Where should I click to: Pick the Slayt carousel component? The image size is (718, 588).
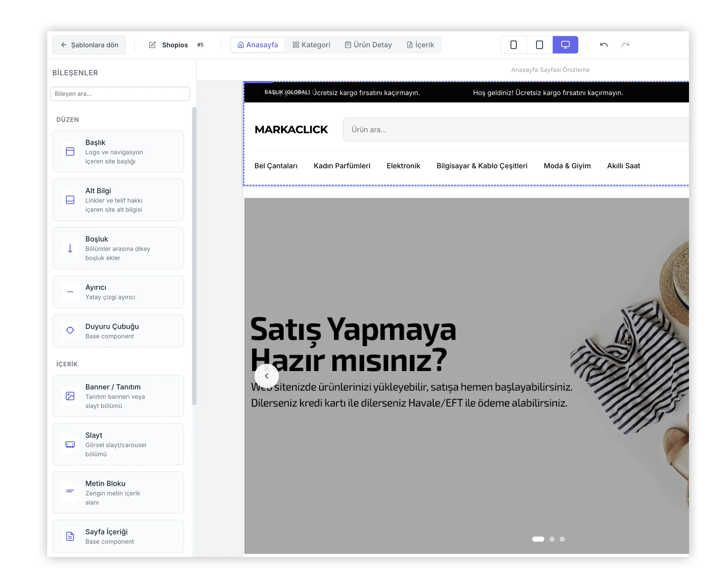click(118, 444)
